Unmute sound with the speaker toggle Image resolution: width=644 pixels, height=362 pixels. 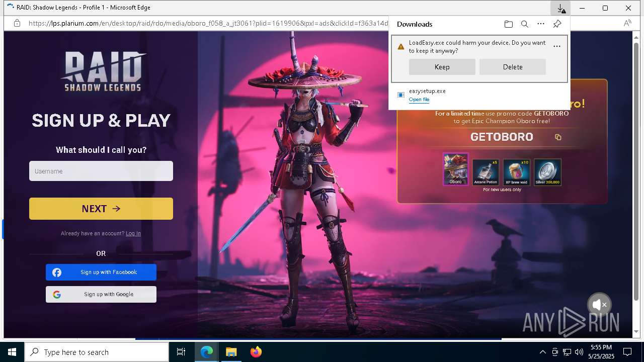point(599,304)
